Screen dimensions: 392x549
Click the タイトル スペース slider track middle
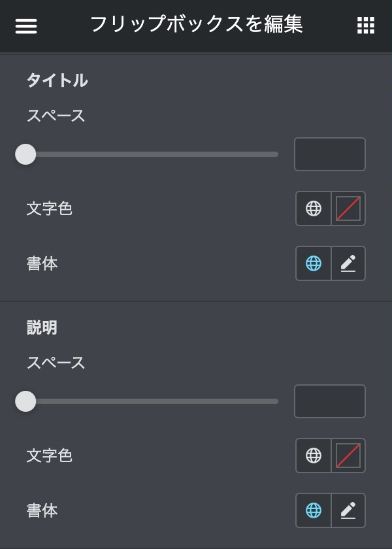(x=152, y=154)
